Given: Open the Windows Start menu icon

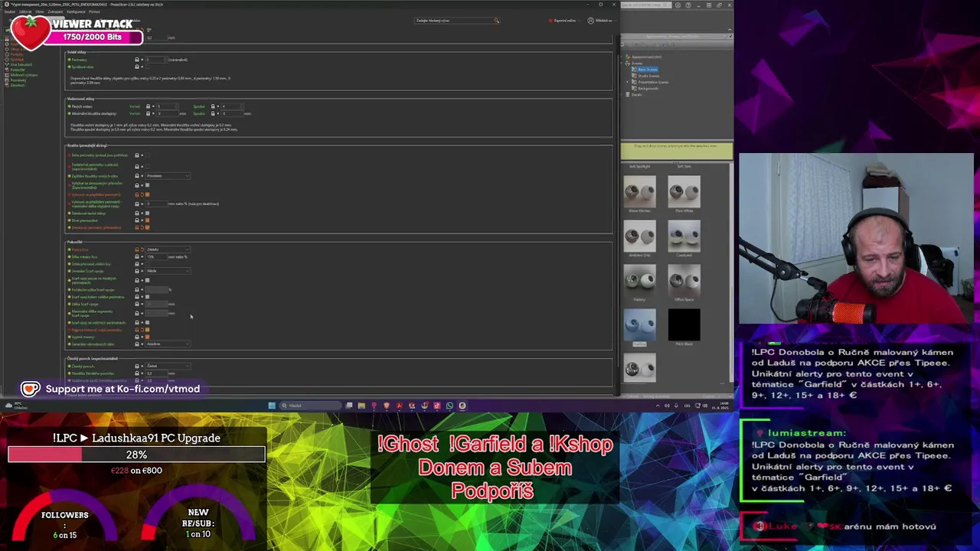Looking at the screenshot, I should pyautogui.click(x=272, y=406).
